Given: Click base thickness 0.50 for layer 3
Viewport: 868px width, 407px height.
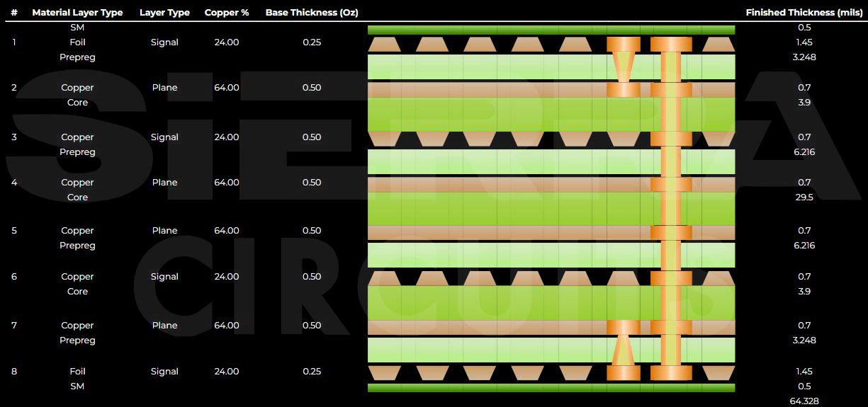Looking at the screenshot, I should (x=312, y=137).
